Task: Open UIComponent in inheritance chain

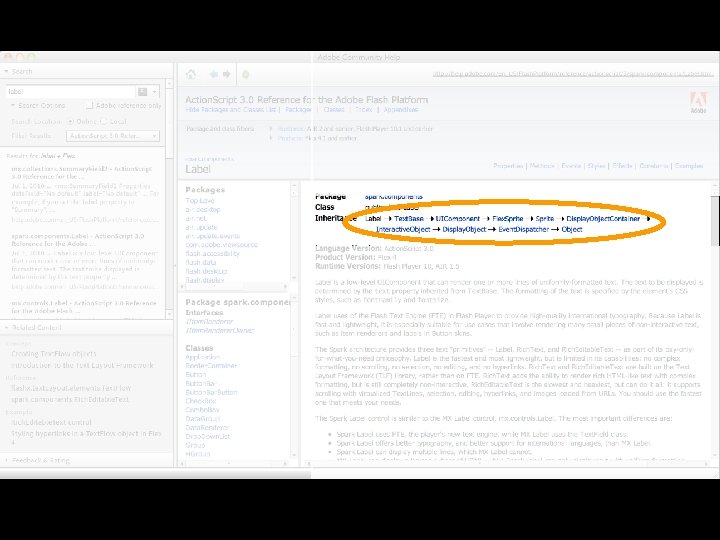Action: pyautogui.click(x=457, y=219)
